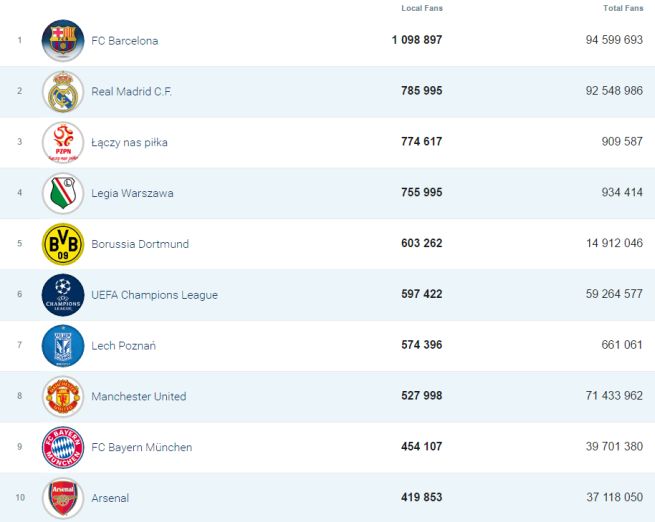Screen dimensions: 655x522
Task: Sort by the Total Fans column header
Action: [623, 8]
